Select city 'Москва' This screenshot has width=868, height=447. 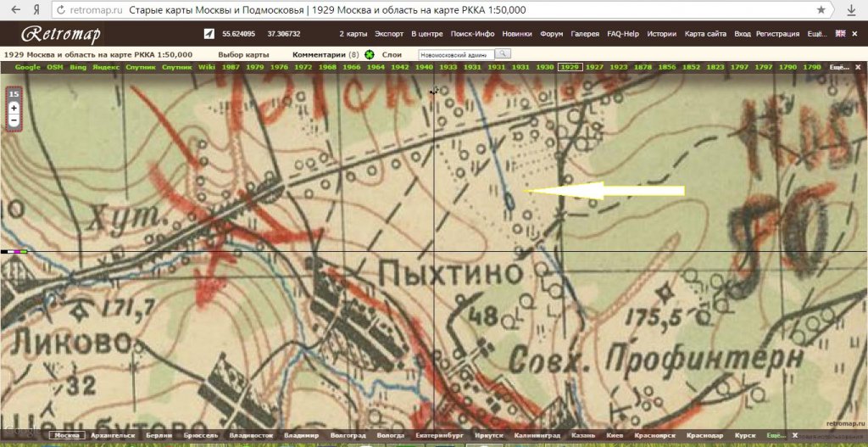(67, 435)
